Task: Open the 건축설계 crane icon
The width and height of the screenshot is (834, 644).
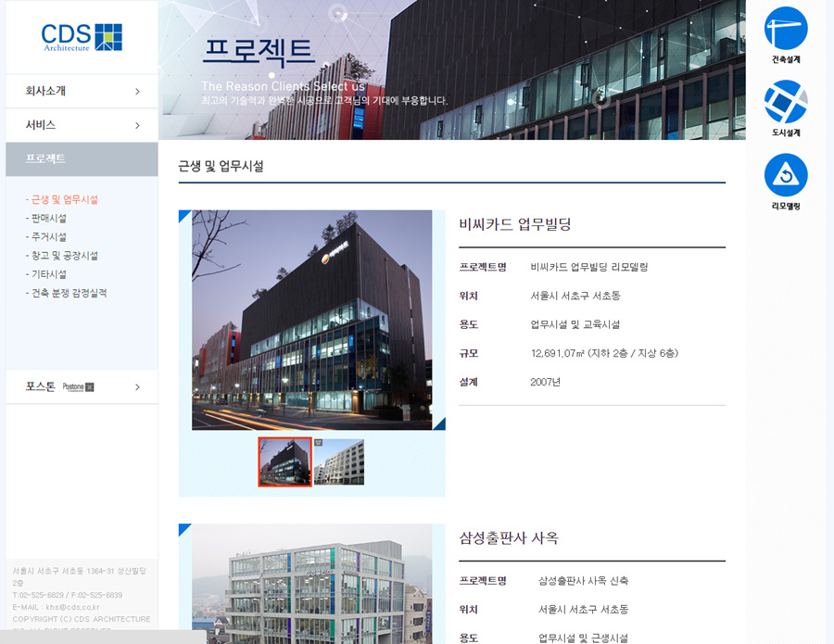Action: coord(786,29)
